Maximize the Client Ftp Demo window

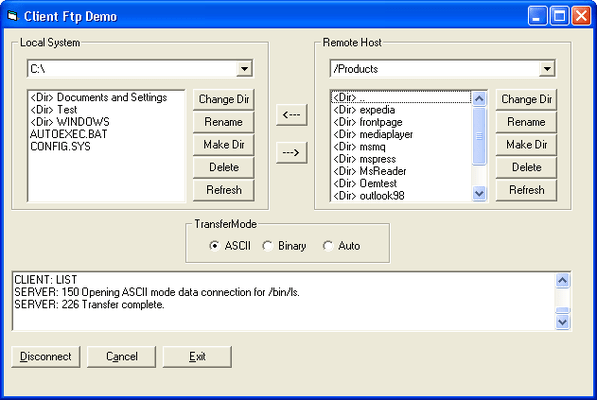[559, 16]
